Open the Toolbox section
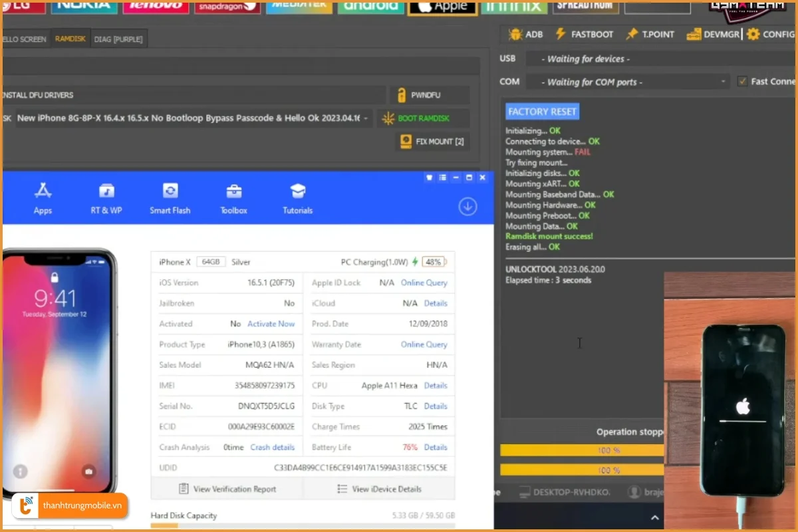This screenshot has width=798, height=532. coord(233,199)
